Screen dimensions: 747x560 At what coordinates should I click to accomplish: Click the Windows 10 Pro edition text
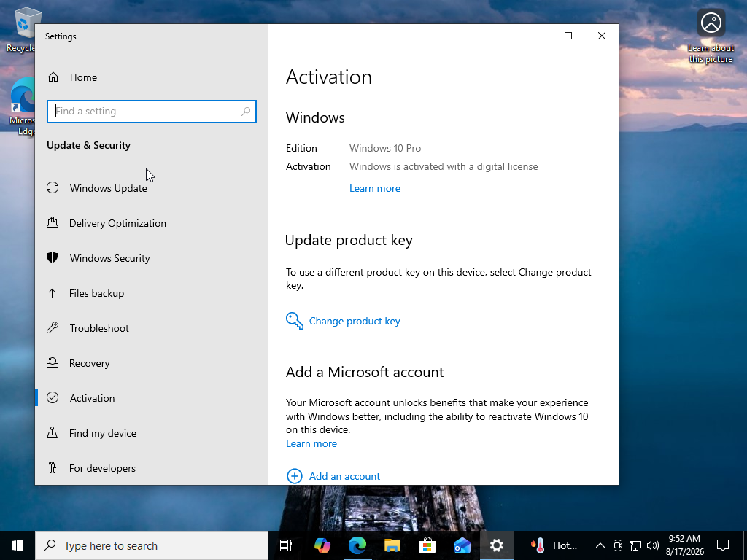(385, 148)
